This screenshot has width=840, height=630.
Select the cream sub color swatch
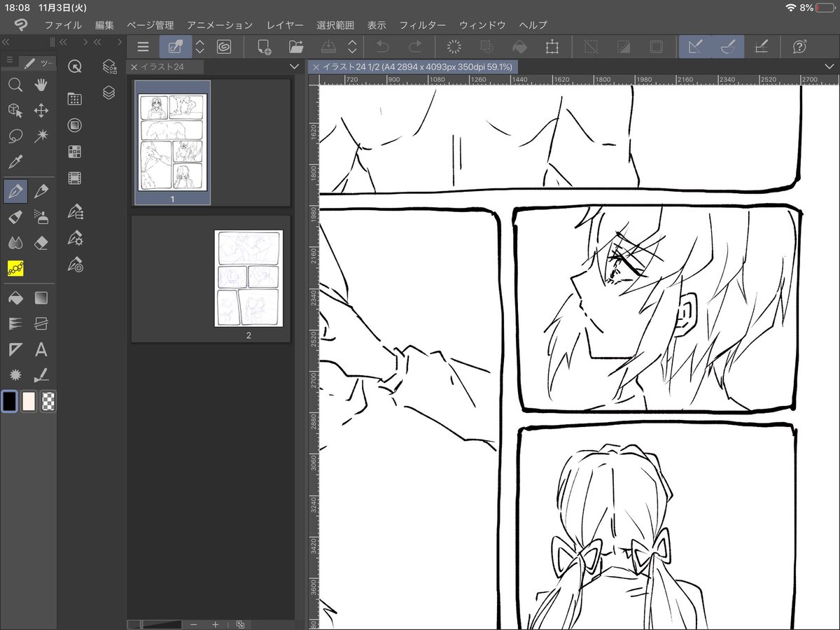[x=29, y=401]
